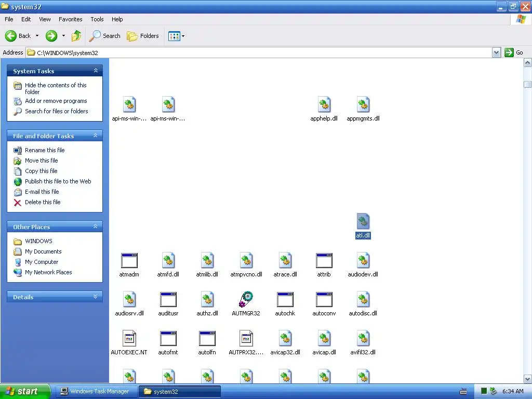Toggle the Folders pane button

pos(143,36)
